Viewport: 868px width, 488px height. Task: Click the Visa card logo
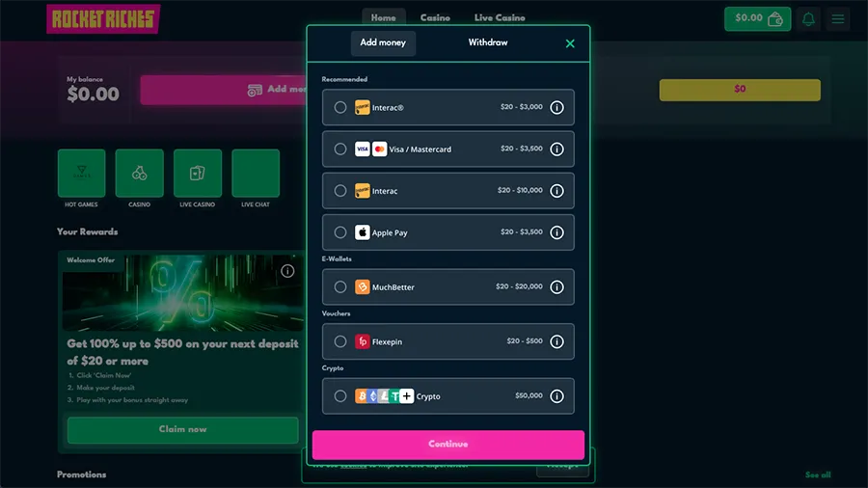tap(362, 149)
